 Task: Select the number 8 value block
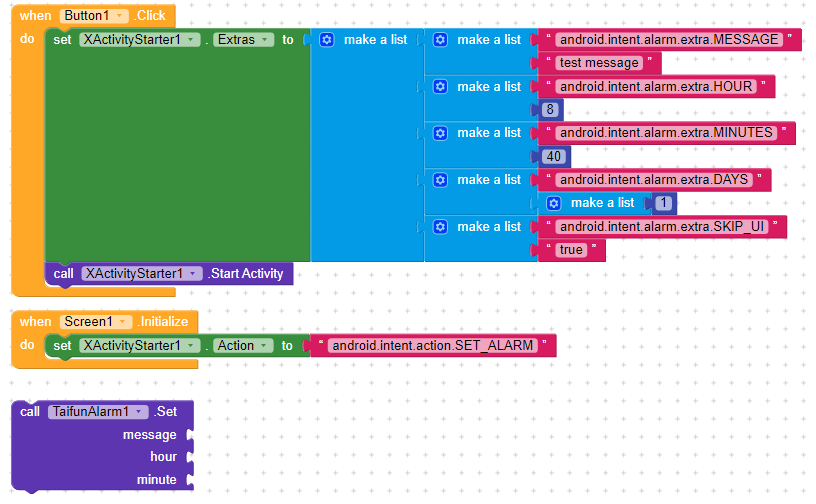pos(550,110)
